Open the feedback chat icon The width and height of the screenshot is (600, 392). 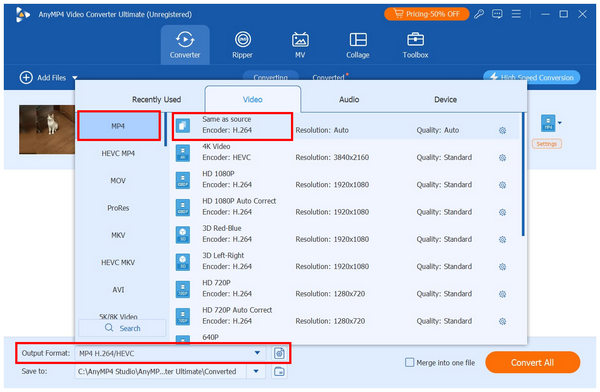point(497,14)
